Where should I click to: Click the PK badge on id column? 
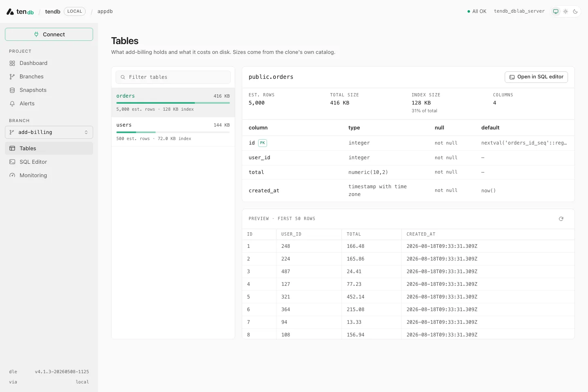(x=263, y=143)
